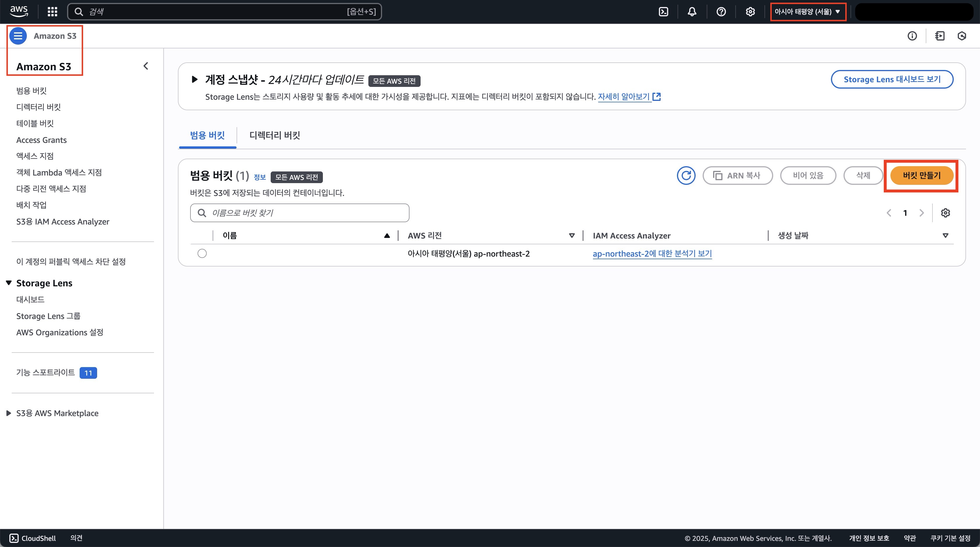This screenshot has width=980, height=547.
Task: Click the top 검색 search bar
Action: coord(225,12)
